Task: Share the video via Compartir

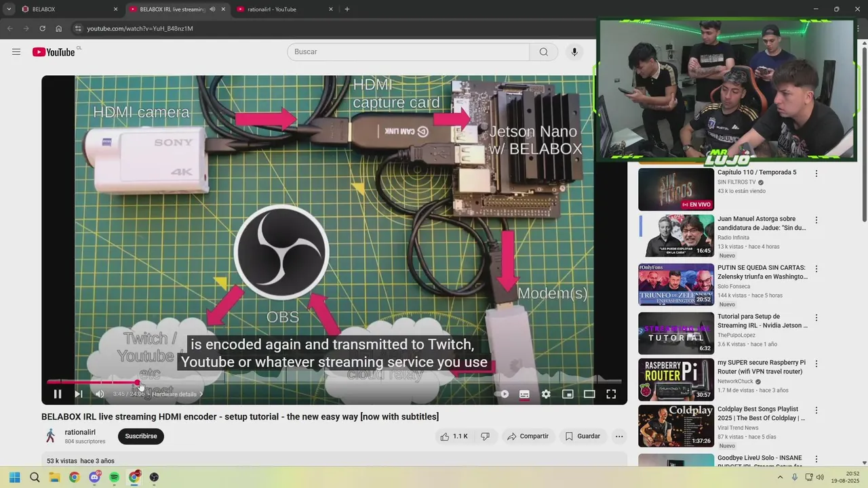Action: pos(528,436)
